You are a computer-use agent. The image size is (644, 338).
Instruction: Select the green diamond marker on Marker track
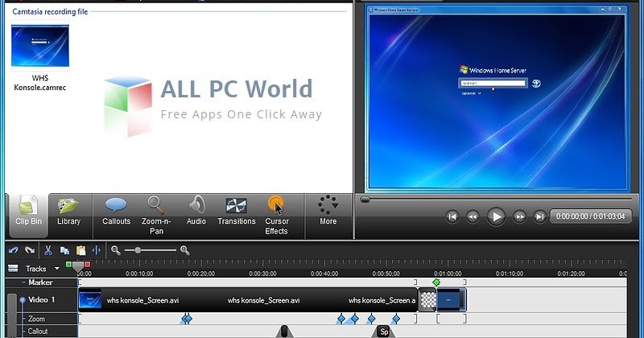pyautogui.click(x=436, y=282)
